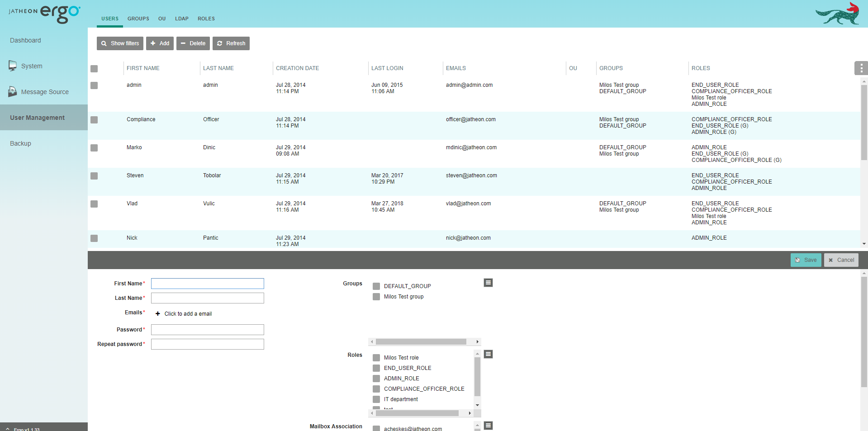Select the Steven Tobolar row checkbox
868x431 pixels.
click(94, 176)
